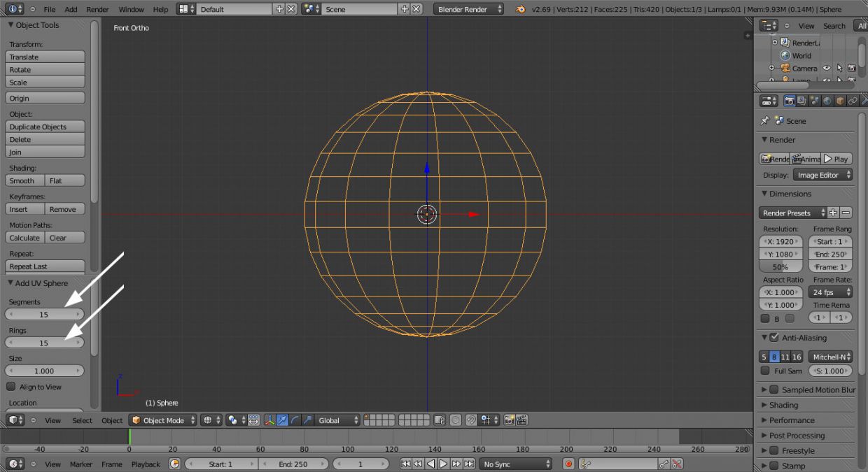Switch to the Object properties cube tab

click(840, 101)
